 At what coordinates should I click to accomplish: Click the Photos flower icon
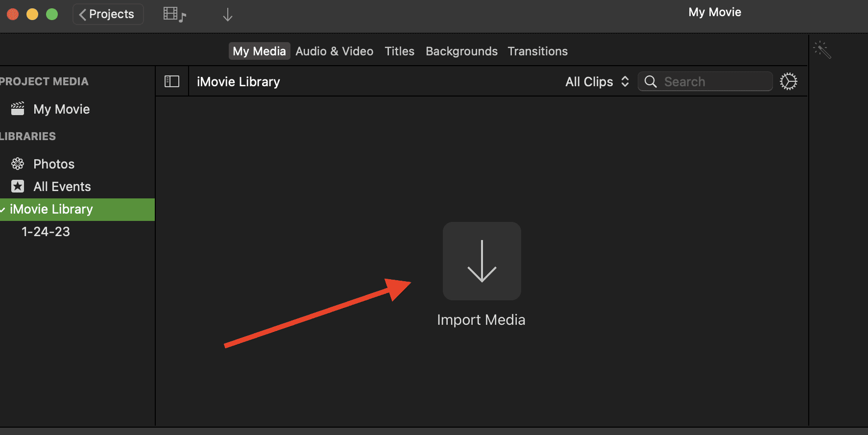[18, 164]
